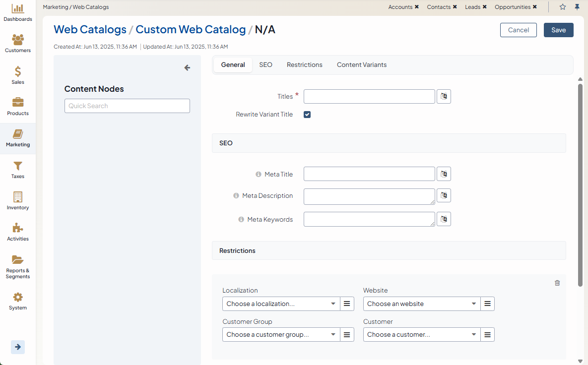Open the Dashboards sidebar icon

(18, 9)
